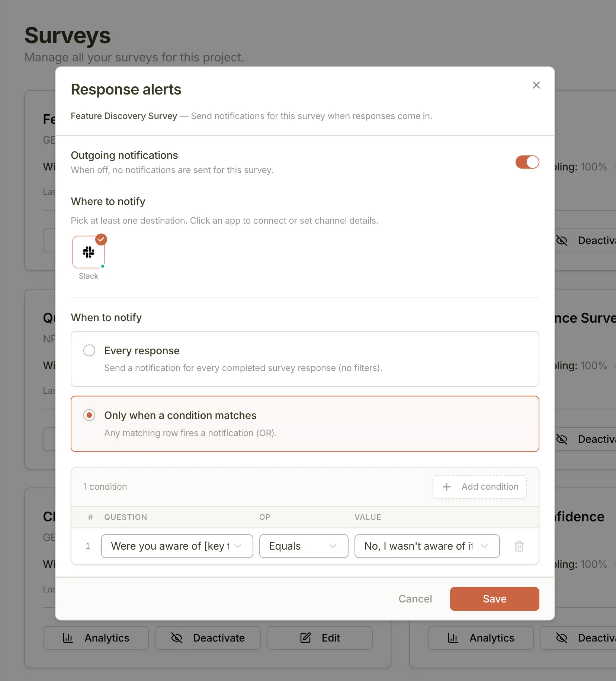
Task: Select the Every response radio option
Action: 89,350
